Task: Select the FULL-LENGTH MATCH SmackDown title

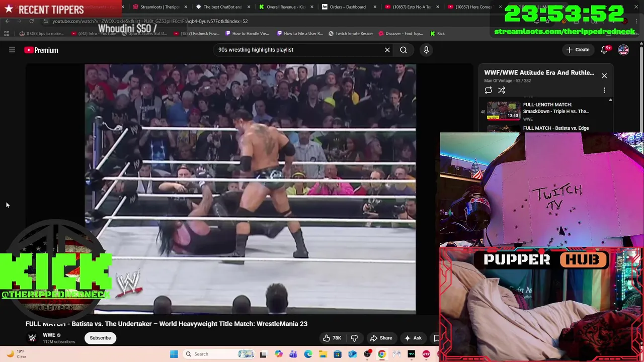Action: (x=556, y=108)
